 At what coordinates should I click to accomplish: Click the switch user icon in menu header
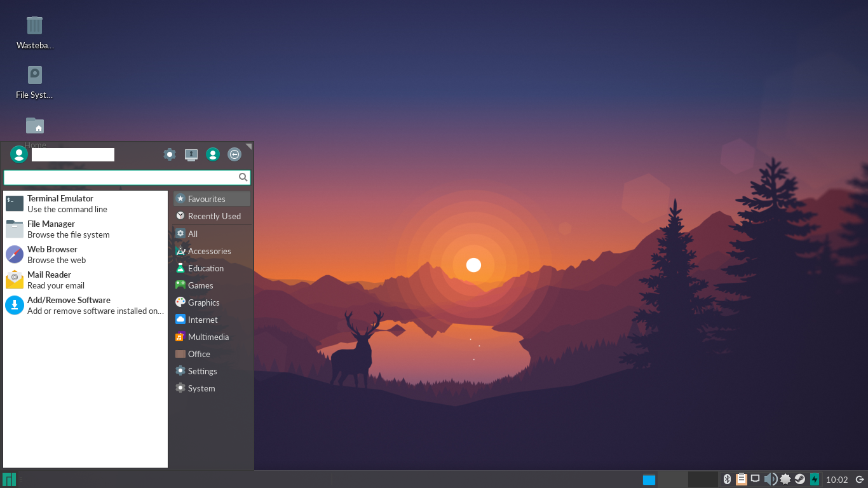pyautogui.click(x=213, y=154)
